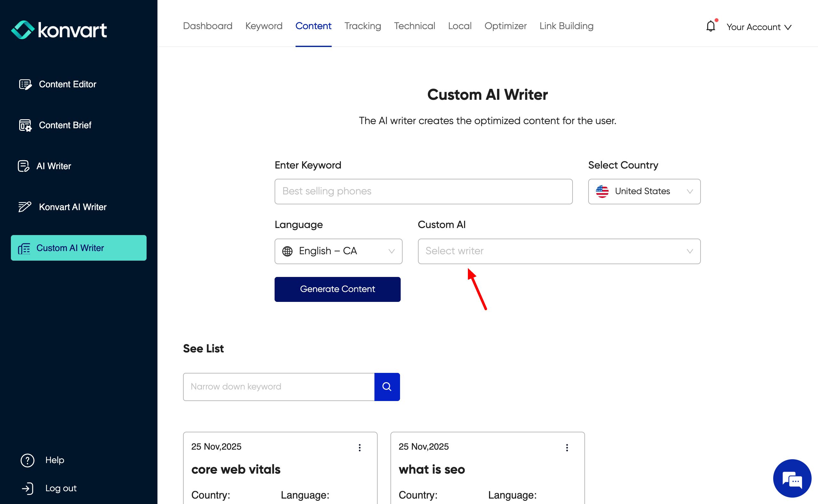Expand the Select writer dropdown

(559, 251)
